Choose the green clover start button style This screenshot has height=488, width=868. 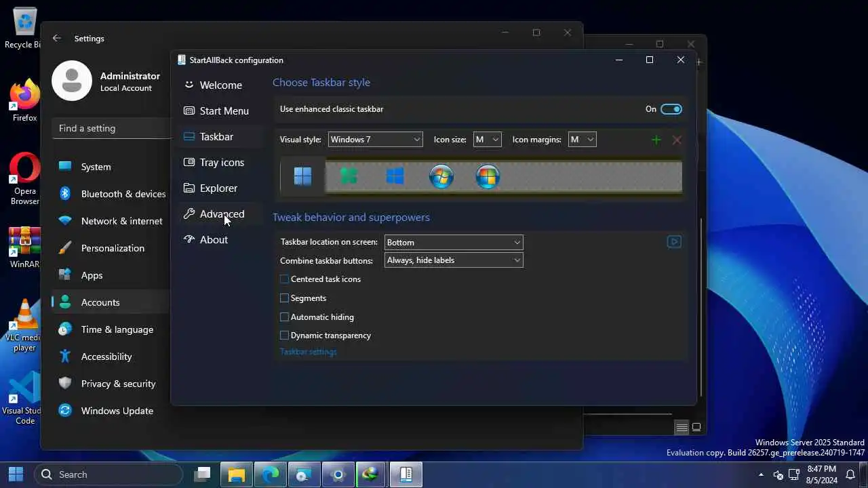[349, 176]
